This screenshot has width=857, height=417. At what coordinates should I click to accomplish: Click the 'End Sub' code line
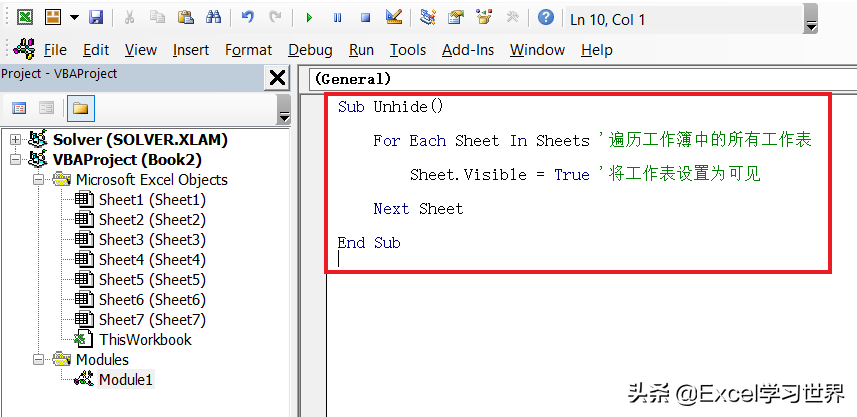pyautogui.click(x=369, y=243)
